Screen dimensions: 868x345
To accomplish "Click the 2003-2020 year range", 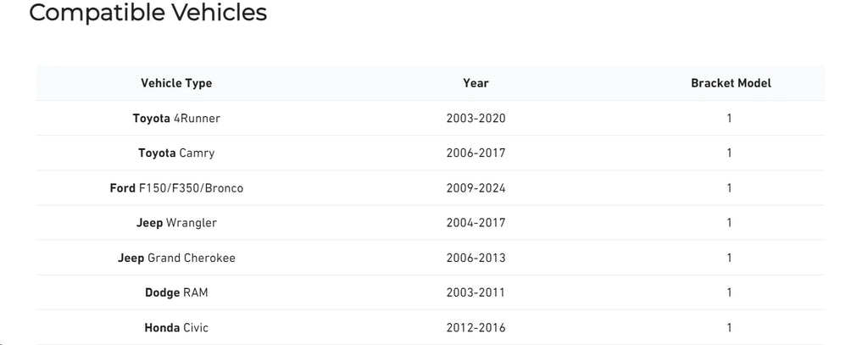I will (x=476, y=118).
